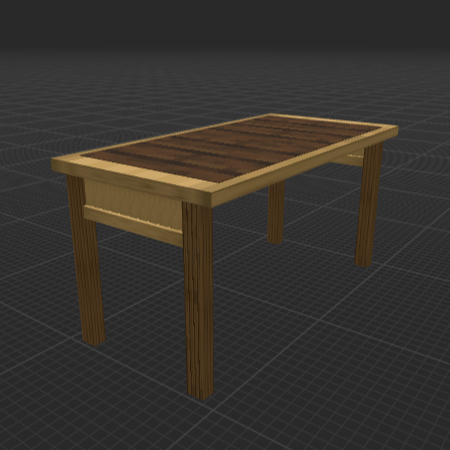Click the front-right table leg
This screenshot has width=450, height=450.
coord(199,300)
